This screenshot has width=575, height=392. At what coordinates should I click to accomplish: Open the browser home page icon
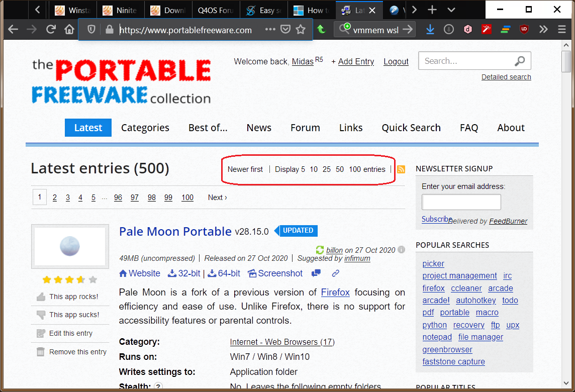69,29
